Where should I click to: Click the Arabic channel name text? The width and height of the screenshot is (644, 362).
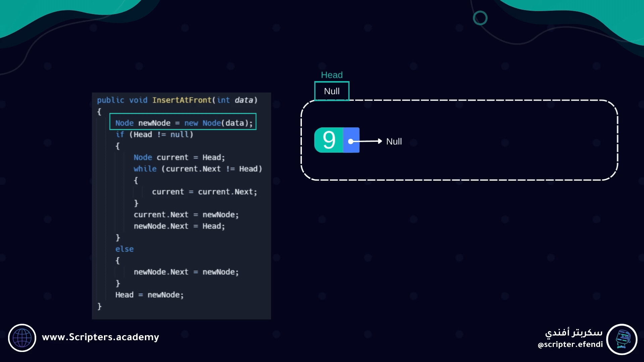(x=574, y=333)
